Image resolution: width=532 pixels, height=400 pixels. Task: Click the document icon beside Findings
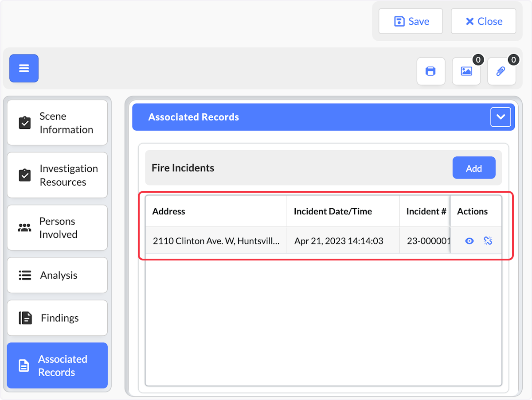click(25, 318)
